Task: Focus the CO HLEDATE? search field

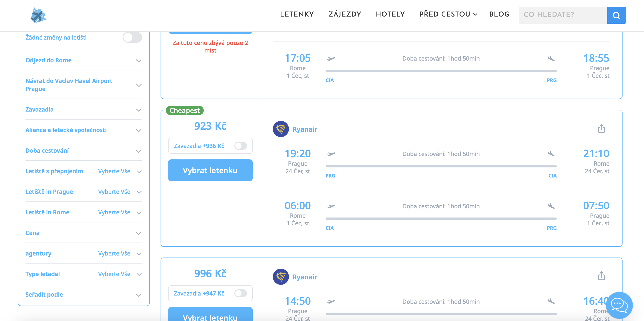Action: 563,15
